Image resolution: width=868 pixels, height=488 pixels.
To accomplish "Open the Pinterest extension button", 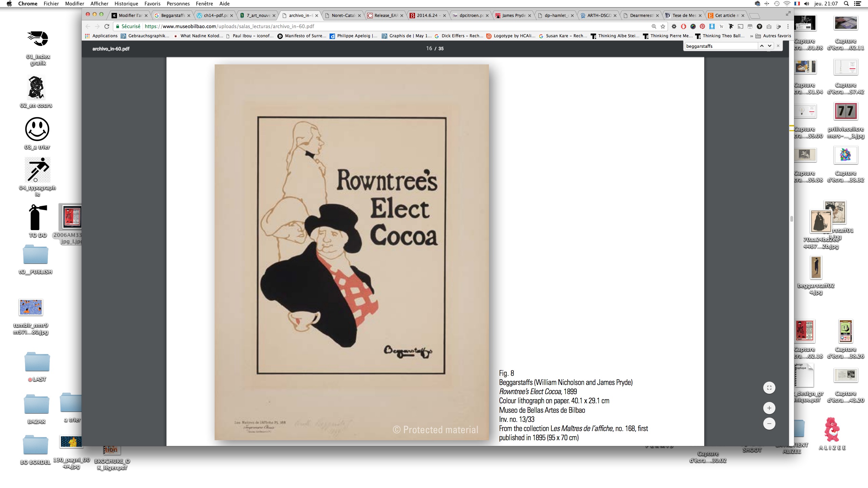I will pos(703,26).
